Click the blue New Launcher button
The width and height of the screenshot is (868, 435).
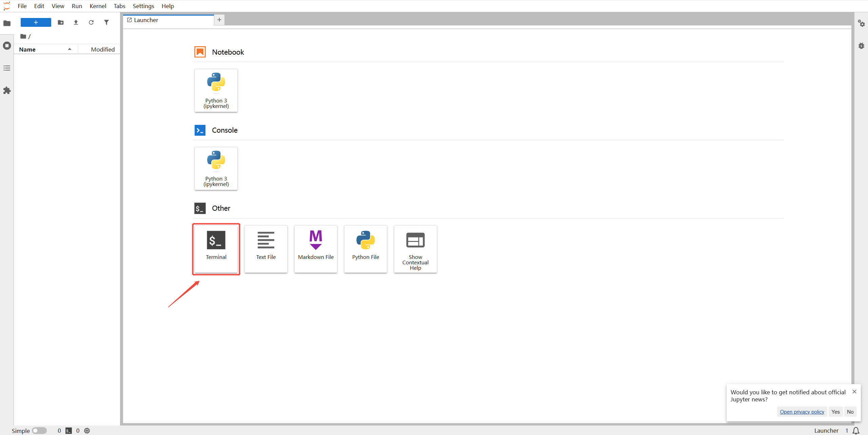(36, 22)
